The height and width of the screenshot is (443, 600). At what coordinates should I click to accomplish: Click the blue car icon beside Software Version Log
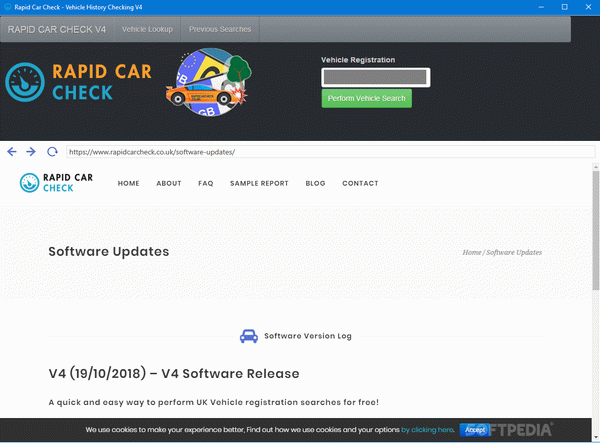[249, 336]
